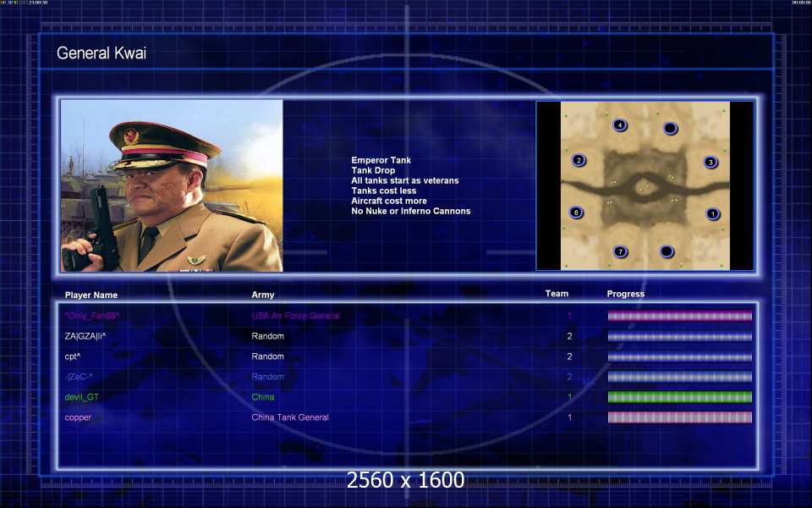Click the unnumbered bottom start position marker
Image resolution: width=812 pixels, height=508 pixels.
tap(667, 251)
